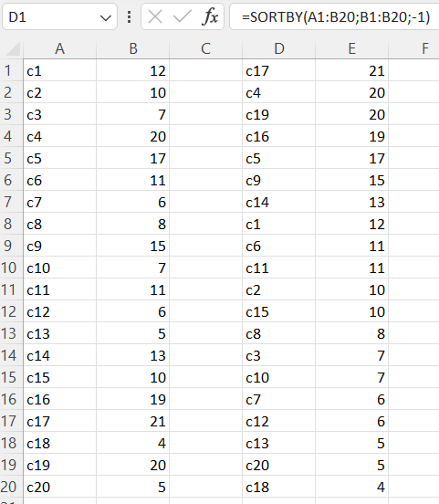Select column A header

59,49
